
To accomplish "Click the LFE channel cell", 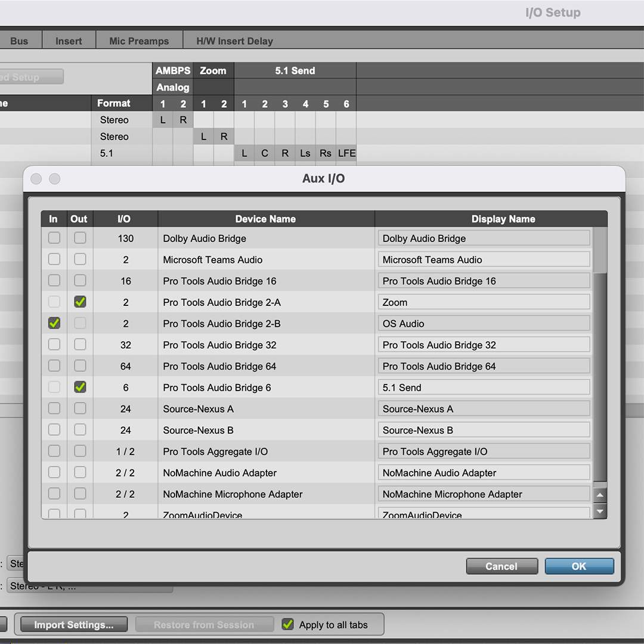I will [346, 153].
